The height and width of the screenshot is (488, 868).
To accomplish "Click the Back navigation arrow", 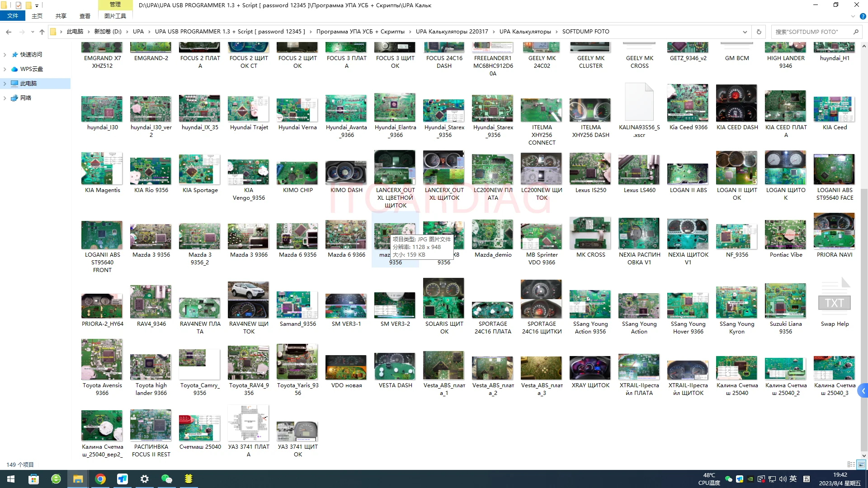I will click(9, 32).
